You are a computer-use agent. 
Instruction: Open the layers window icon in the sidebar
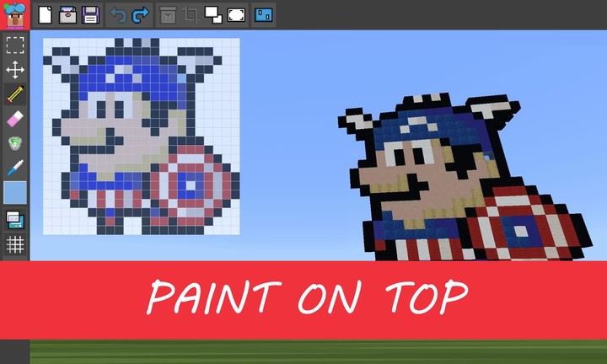coord(15,220)
